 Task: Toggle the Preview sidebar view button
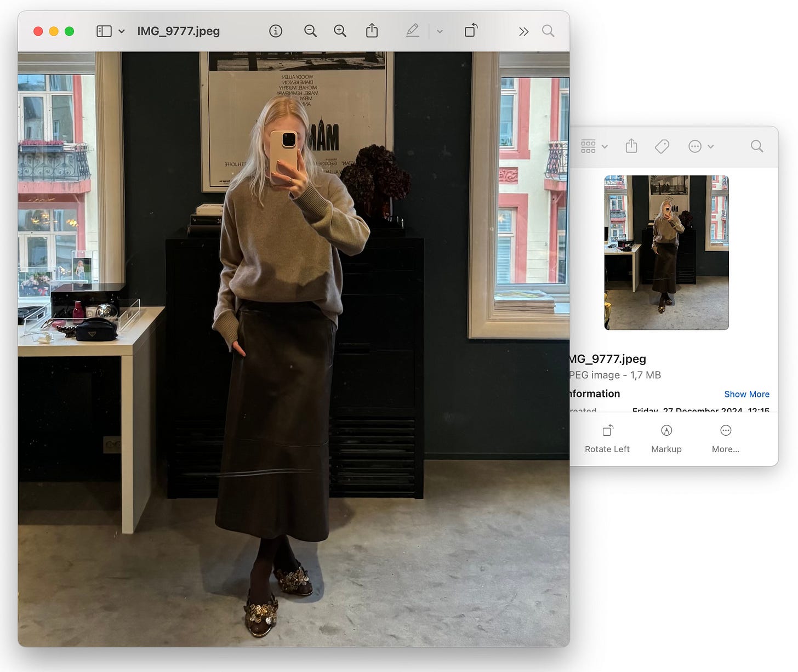click(x=104, y=31)
